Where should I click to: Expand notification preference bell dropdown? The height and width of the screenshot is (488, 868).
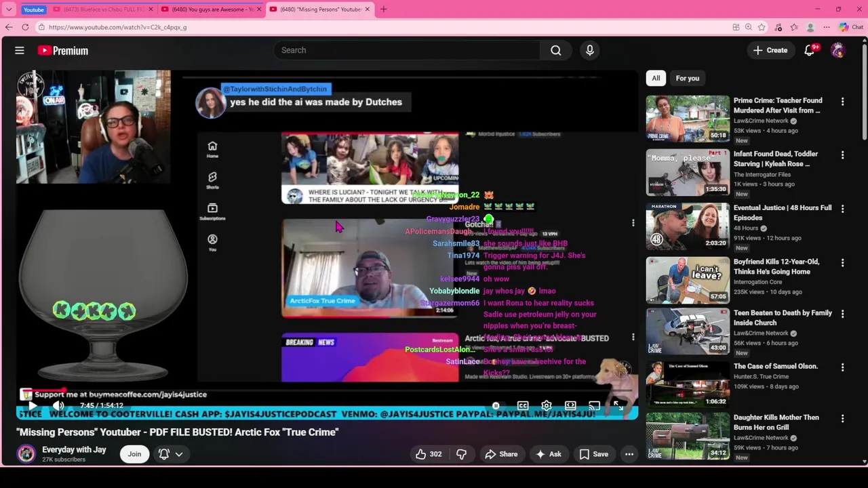point(171,454)
